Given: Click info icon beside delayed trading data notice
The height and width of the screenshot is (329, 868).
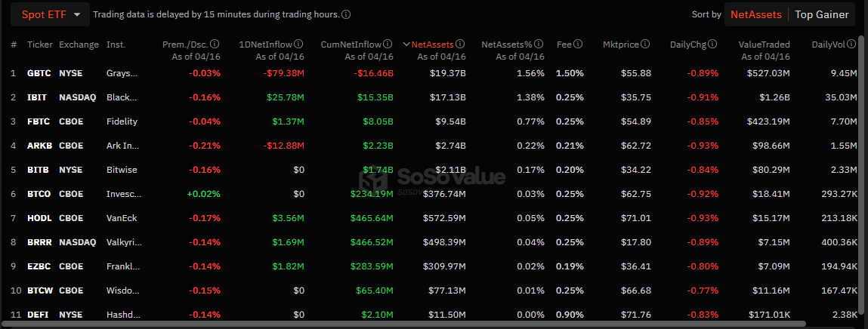Looking at the screenshot, I should [346, 15].
